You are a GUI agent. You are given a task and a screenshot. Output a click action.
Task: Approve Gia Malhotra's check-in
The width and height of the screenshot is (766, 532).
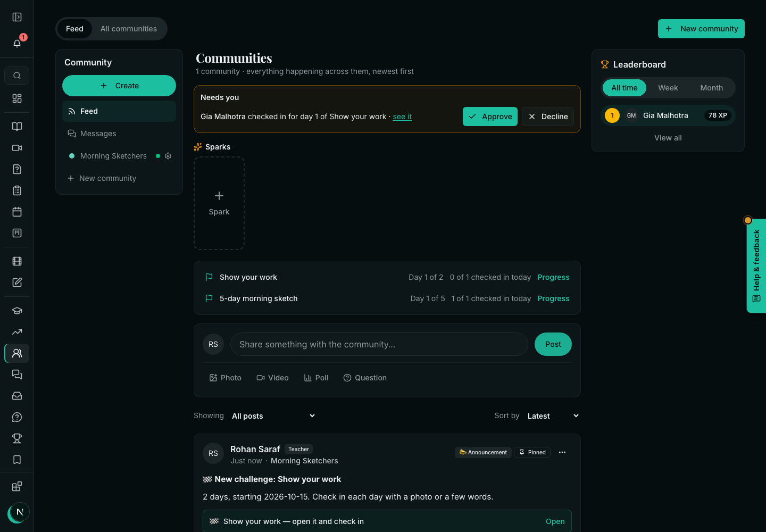490,117
